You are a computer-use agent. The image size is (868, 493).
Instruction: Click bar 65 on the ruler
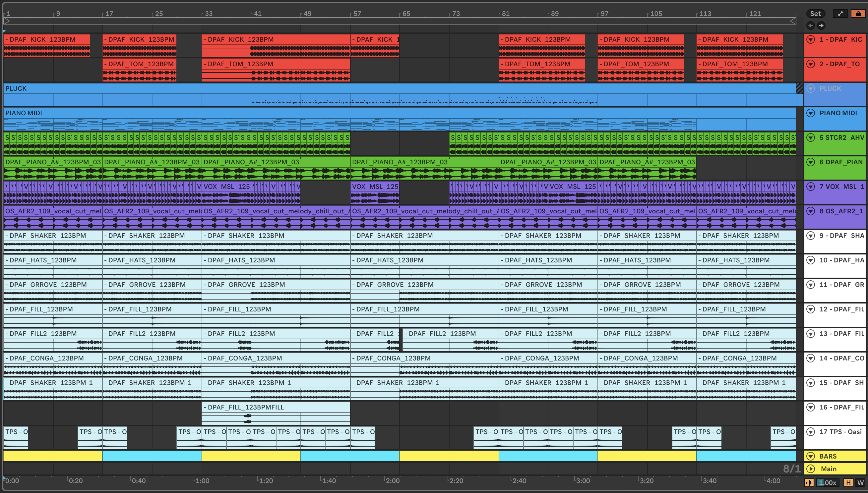point(406,14)
